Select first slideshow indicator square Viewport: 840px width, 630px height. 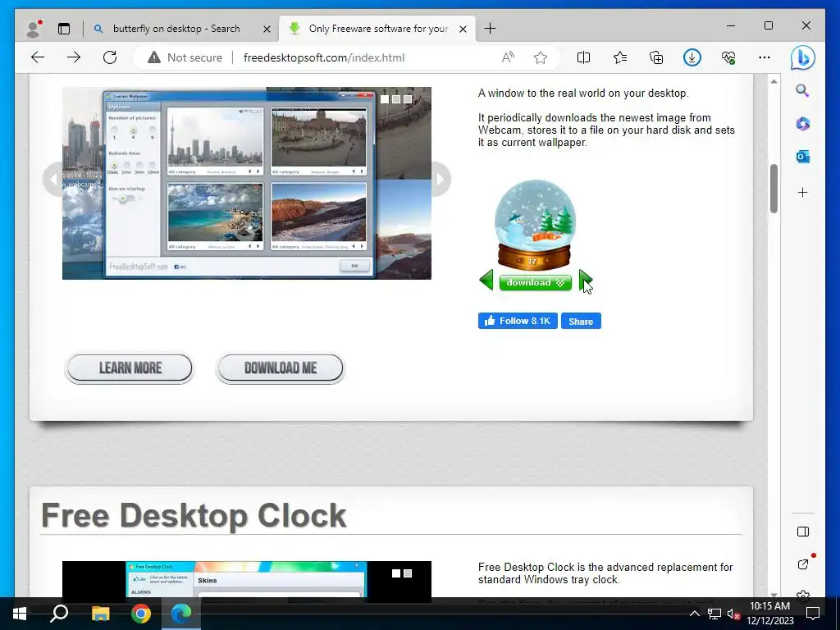(385, 99)
